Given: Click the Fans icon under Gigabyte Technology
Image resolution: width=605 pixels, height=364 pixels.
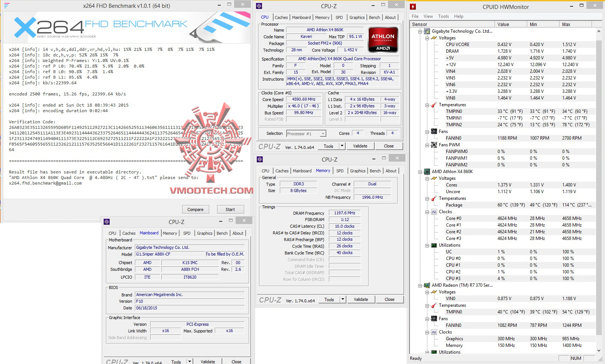Looking at the screenshot, I should (x=434, y=131).
